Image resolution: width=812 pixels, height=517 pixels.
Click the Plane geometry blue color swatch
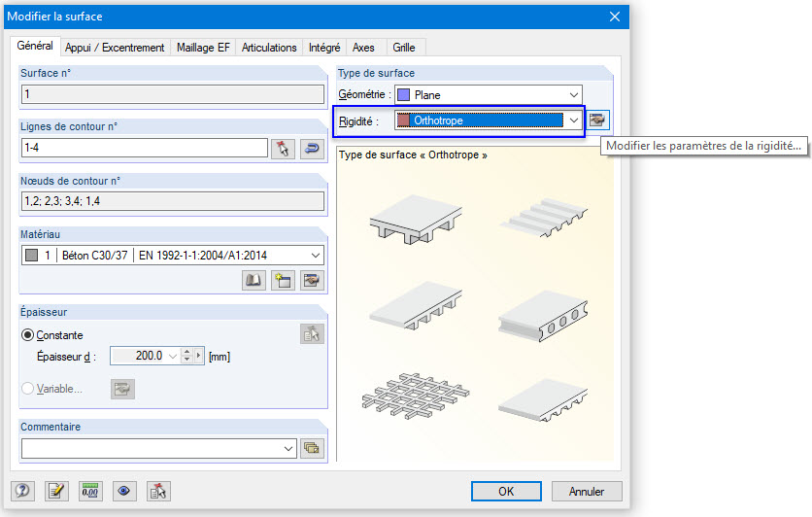pyautogui.click(x=403, y=95)
